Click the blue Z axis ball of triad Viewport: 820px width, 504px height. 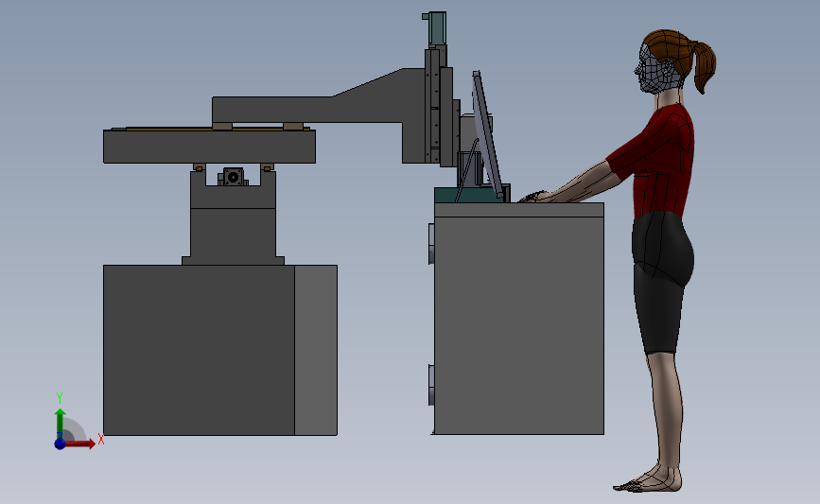point(61,443)
